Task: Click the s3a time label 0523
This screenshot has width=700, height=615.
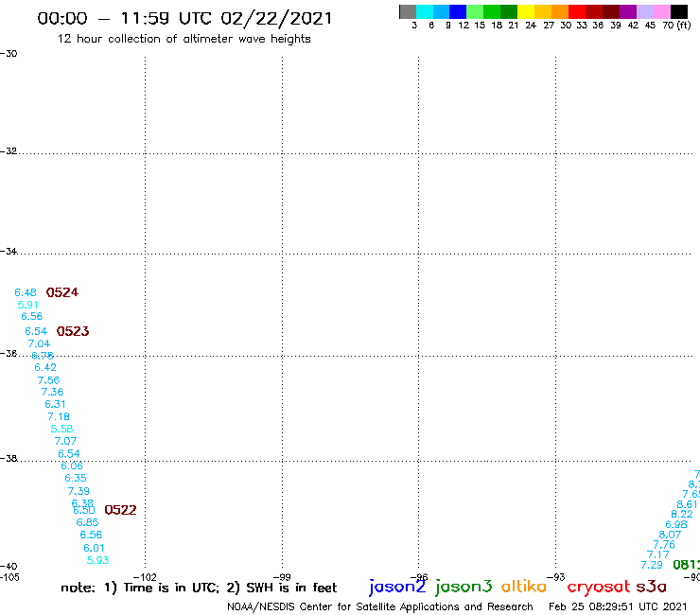Action: [x=73, y=331]
